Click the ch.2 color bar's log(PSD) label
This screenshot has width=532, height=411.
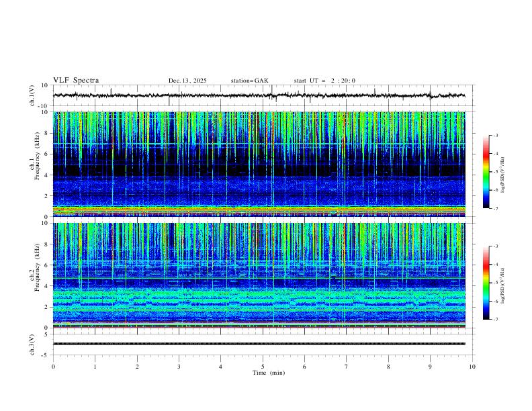[x=502, y=286]
